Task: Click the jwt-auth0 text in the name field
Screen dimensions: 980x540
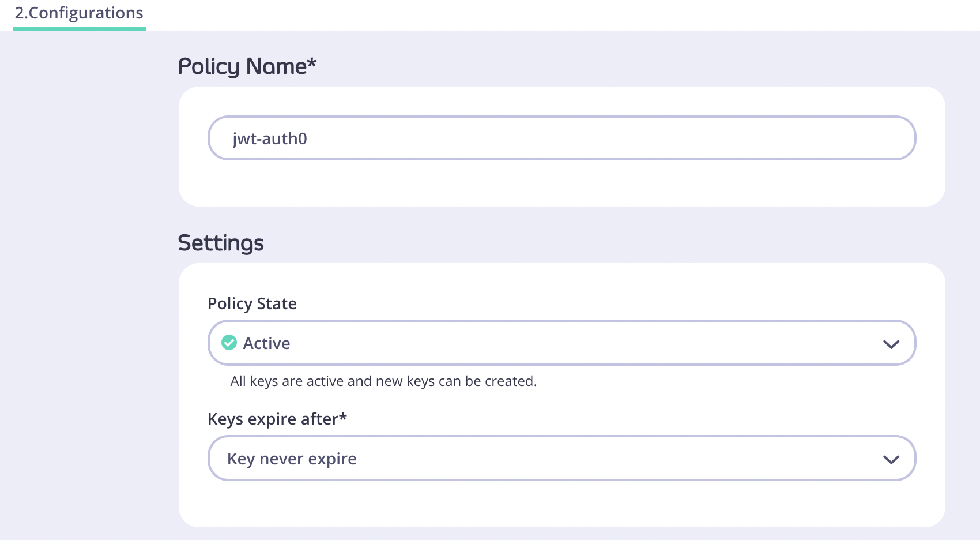Action: click(270, 138)
